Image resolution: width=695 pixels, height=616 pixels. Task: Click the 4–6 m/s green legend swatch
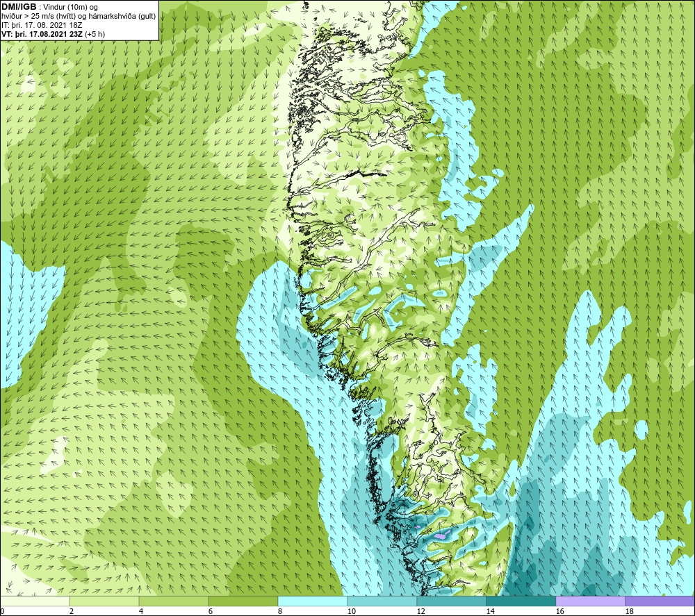(x=174, y=601)
